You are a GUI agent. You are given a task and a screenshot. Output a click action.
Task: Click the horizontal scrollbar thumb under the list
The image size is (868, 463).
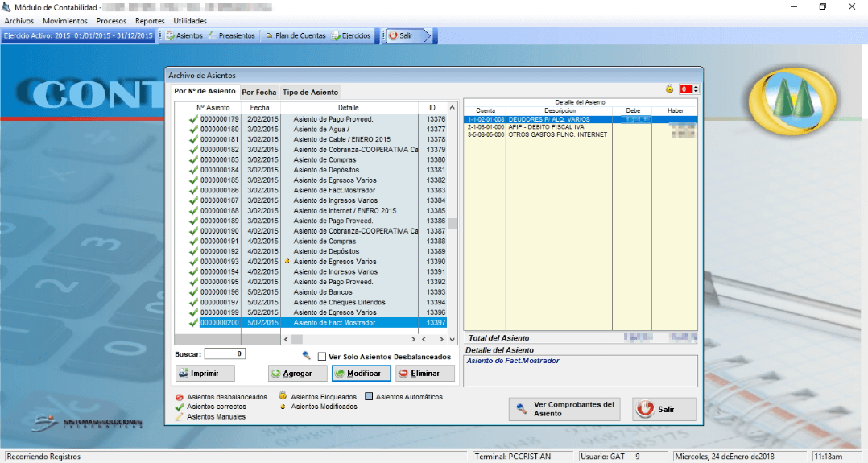(296, 339)
